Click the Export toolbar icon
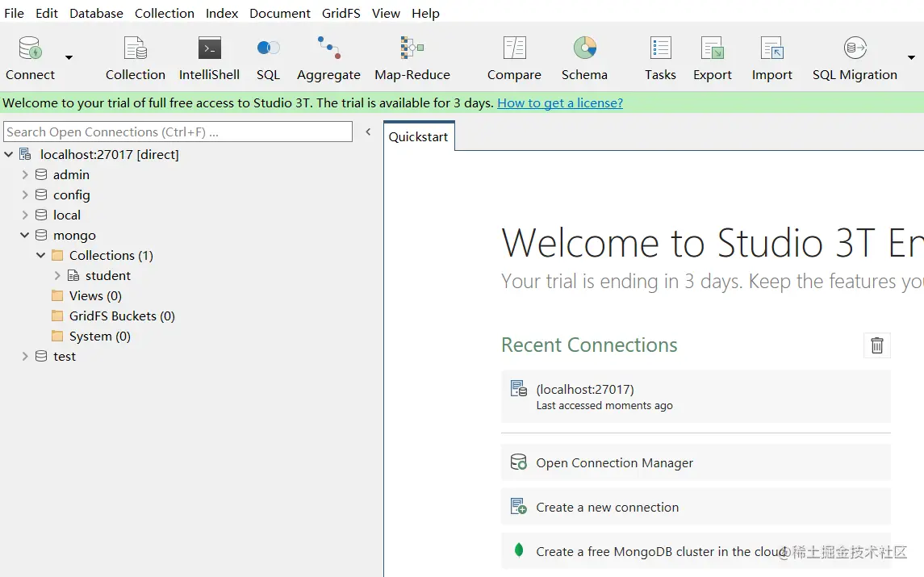This screenshot has height=577, width=924. click(712, 48)
